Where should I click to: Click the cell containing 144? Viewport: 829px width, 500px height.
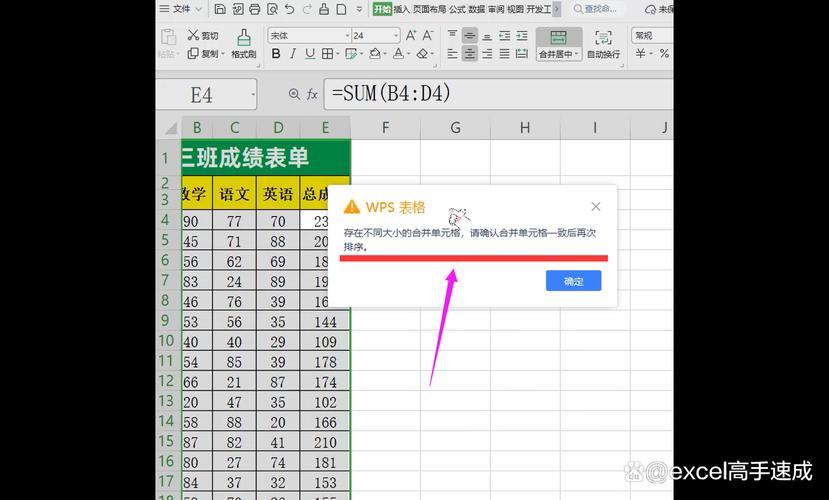pos(325,321)
